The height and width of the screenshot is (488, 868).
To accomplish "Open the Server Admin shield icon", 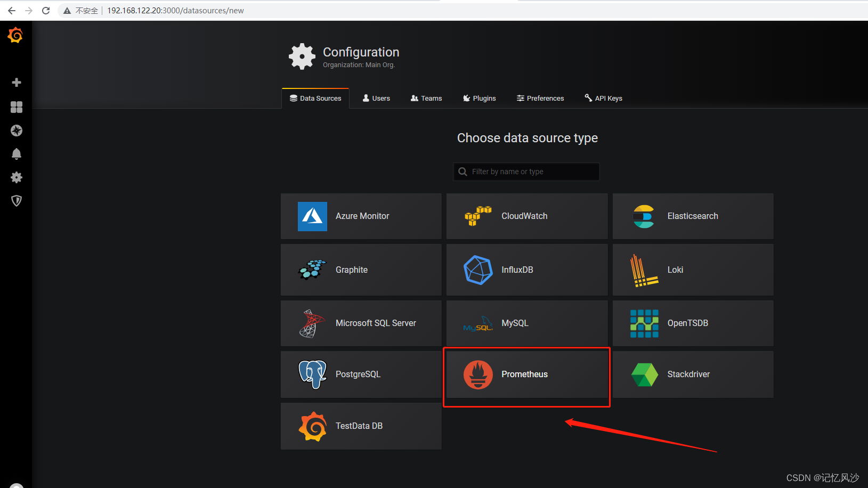I will [x=17, y=201].
